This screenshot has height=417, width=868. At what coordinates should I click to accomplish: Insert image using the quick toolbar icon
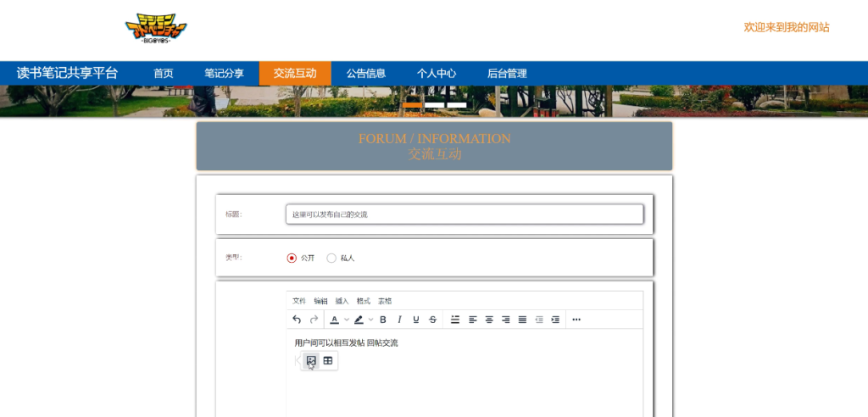(311, 361)
